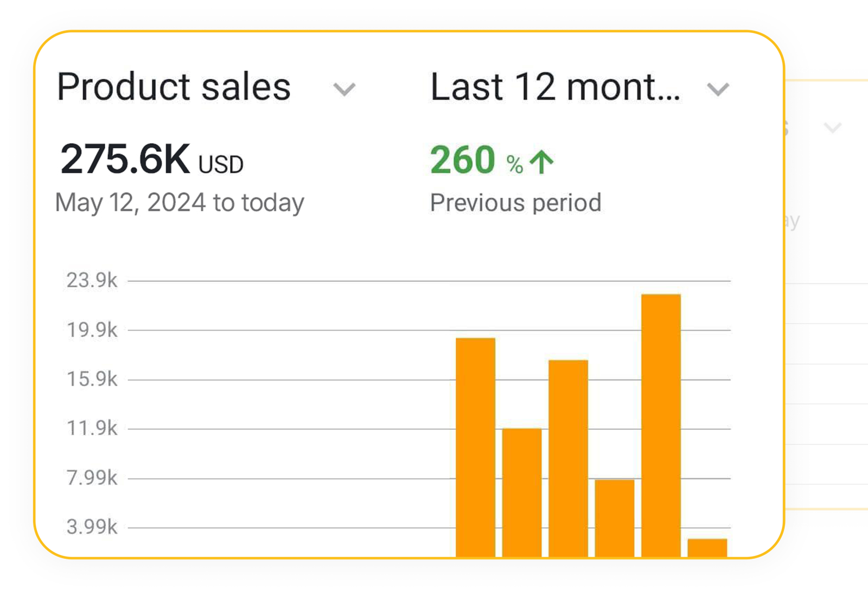Select the fourth orange bar from left
This screenshot has width=868, height=596.
click(615, 517)
